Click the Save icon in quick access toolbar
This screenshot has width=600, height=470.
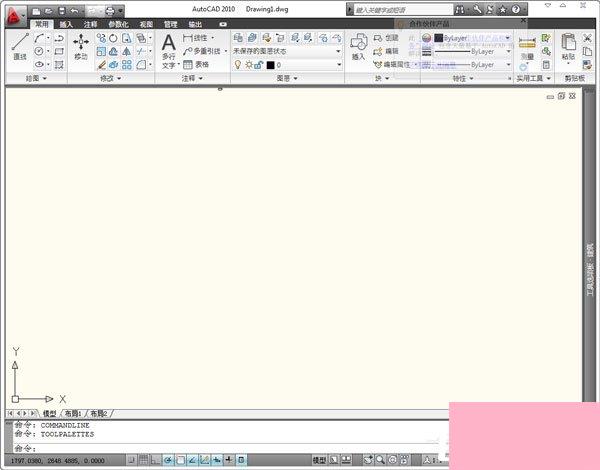[x=62, y=11]
